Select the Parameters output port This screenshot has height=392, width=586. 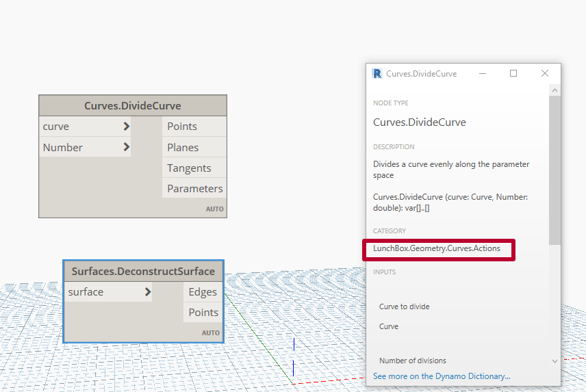tap(194, 189)
